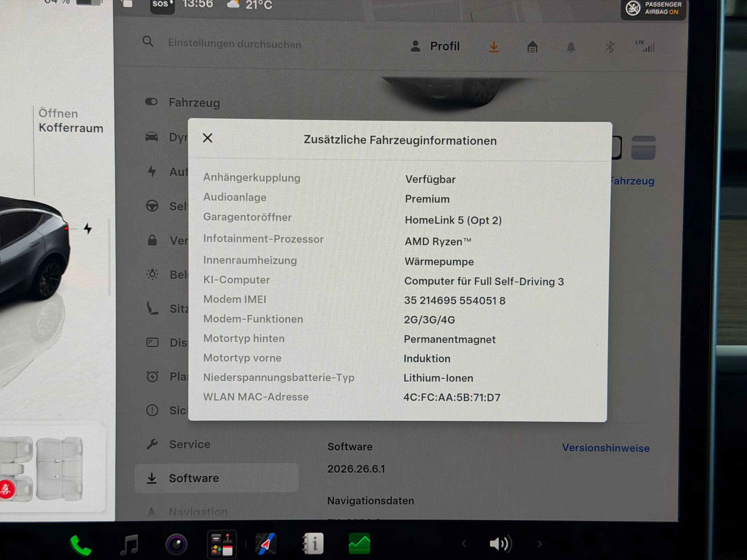This screenshot has height=560, width=747.
Task: Open the Profil menu
Action: [435, 46]
